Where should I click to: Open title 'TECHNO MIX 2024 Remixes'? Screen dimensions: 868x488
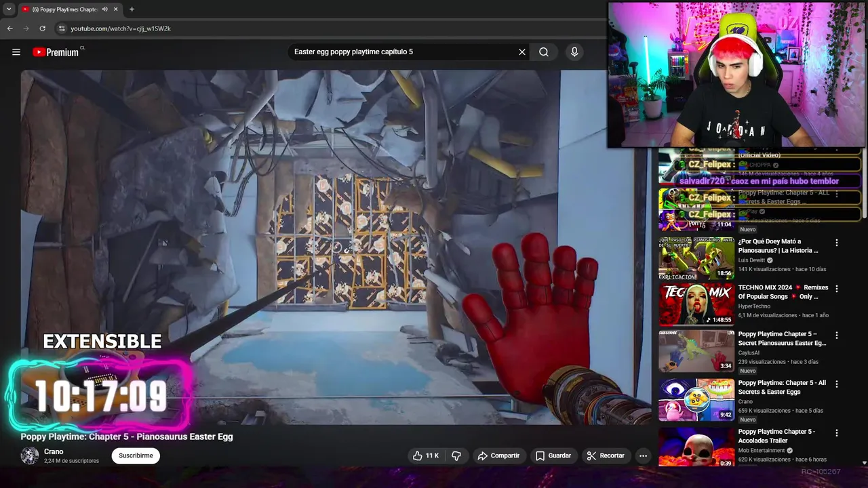[x=783, y=292]
